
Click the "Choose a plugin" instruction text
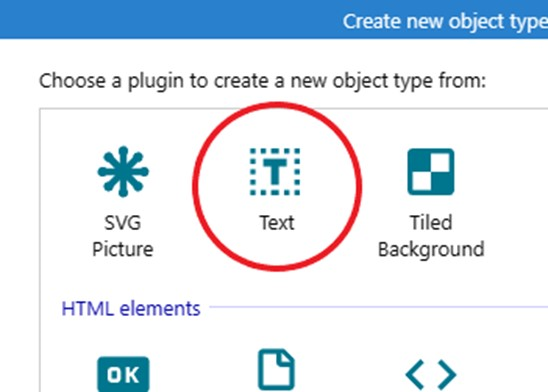262,81
